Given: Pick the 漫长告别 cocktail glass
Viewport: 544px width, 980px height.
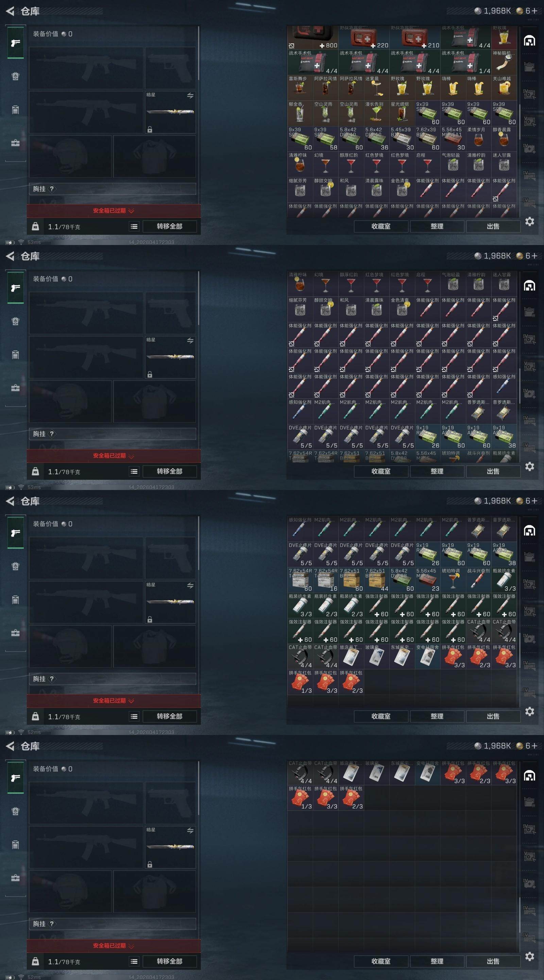Looking at the screenshot, I should click(376, 113).
